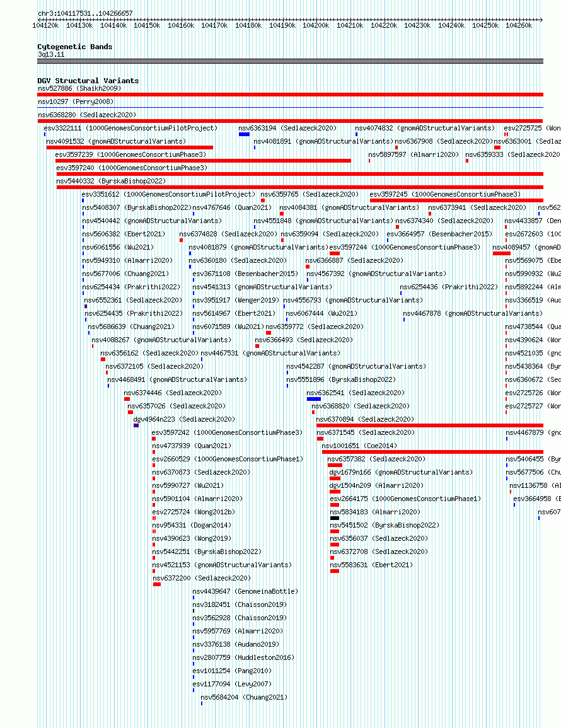Open nsv6552361 (Sedlazeck2020) label
This screenshot has width=561, height=728.
(x=133, y=301)
